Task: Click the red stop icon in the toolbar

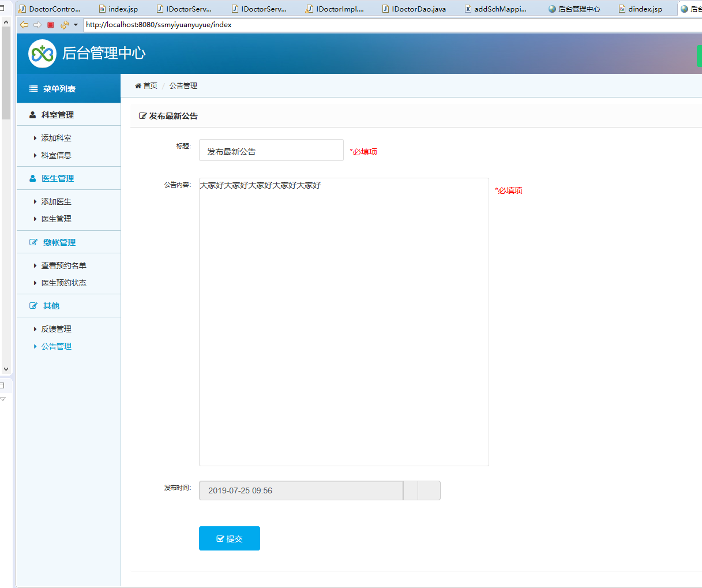Action: (51, 25)
